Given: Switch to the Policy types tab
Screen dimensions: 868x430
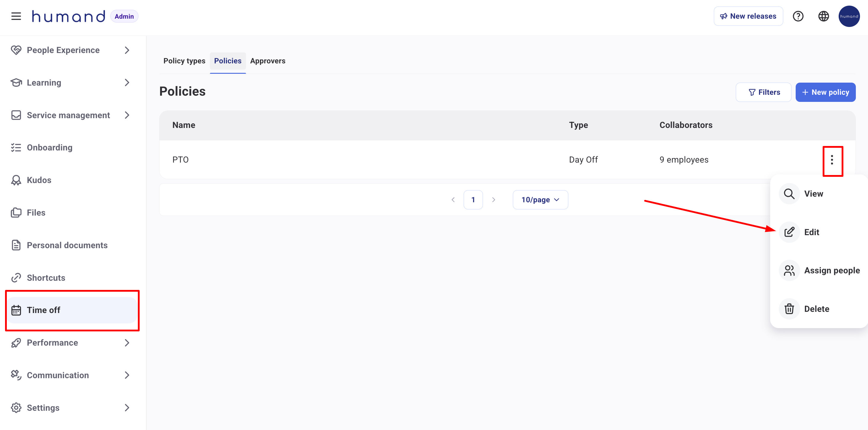Looking at the screenshot, I should tap(184, 61).
